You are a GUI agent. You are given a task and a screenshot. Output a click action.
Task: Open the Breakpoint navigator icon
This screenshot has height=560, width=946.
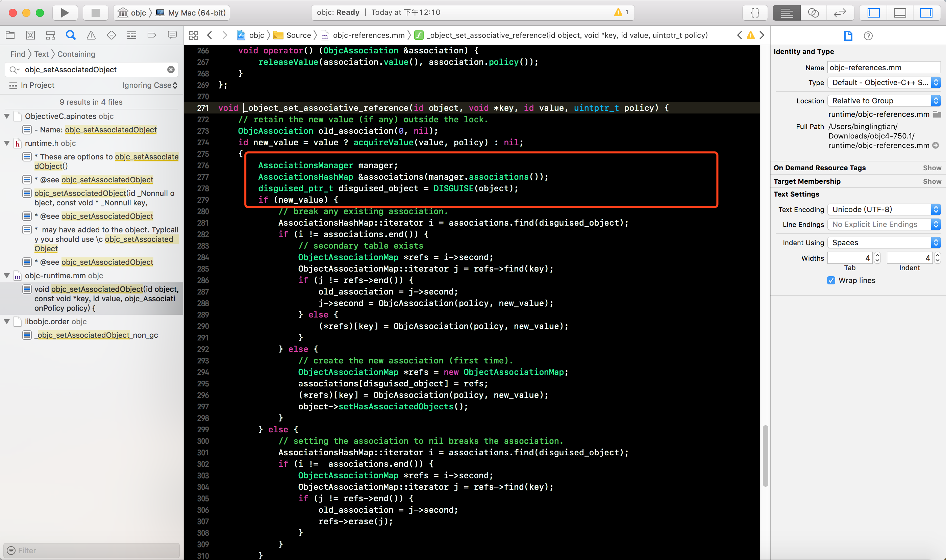point(152,35)
